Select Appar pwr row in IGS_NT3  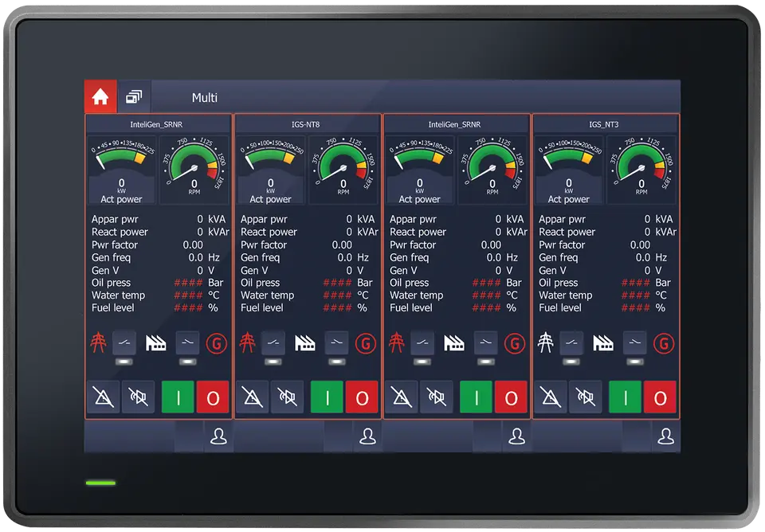pos(606,220)
